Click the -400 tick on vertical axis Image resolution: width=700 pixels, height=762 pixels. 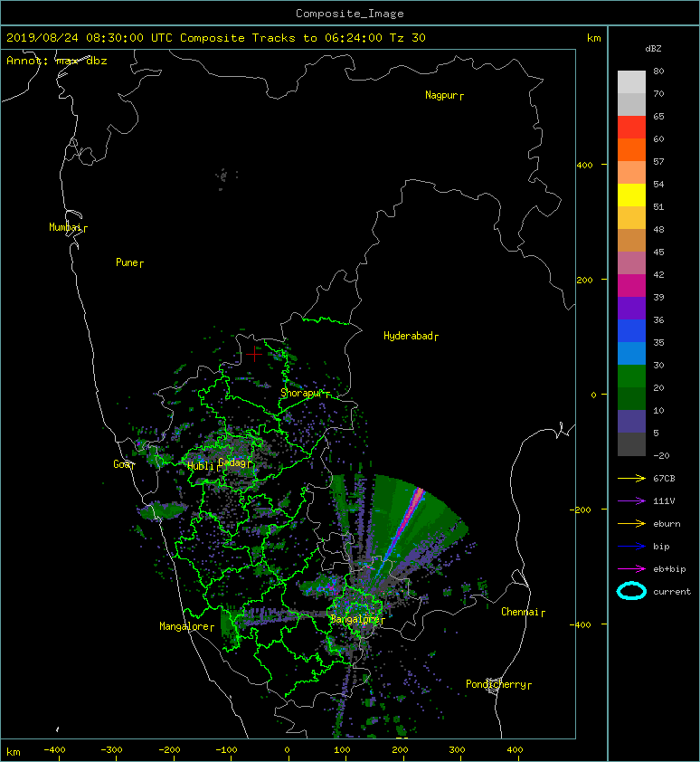[x=581, y=624]
